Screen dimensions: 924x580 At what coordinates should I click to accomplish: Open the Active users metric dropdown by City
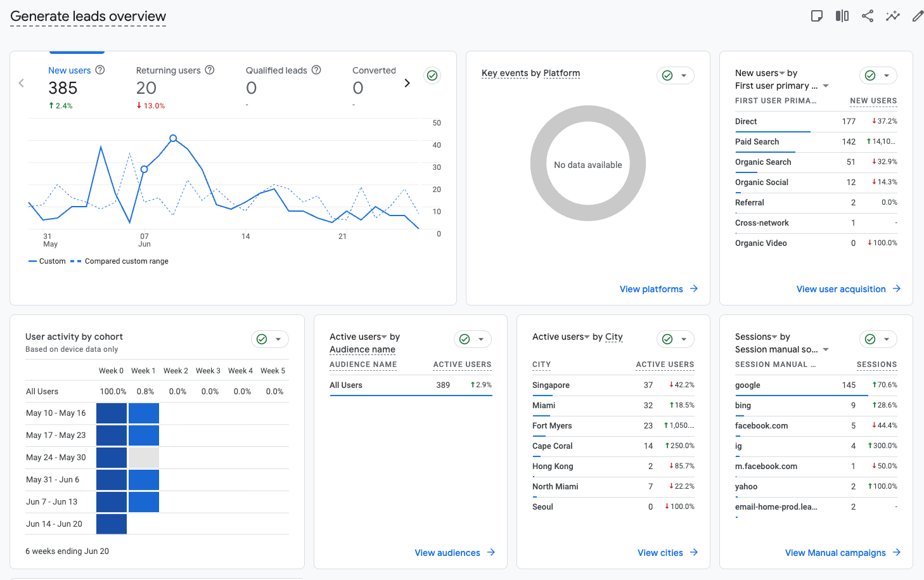[x=561, y=337]
